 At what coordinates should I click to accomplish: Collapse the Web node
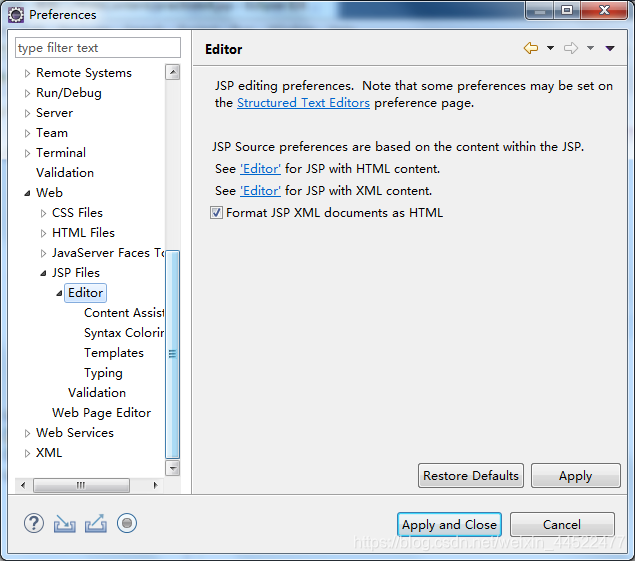click(27, 193)
